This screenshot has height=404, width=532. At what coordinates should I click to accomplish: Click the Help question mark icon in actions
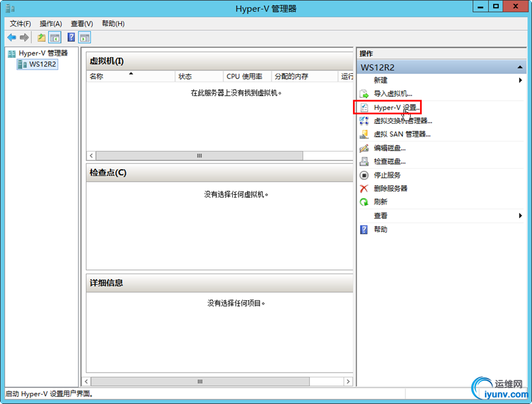(364, 229)
